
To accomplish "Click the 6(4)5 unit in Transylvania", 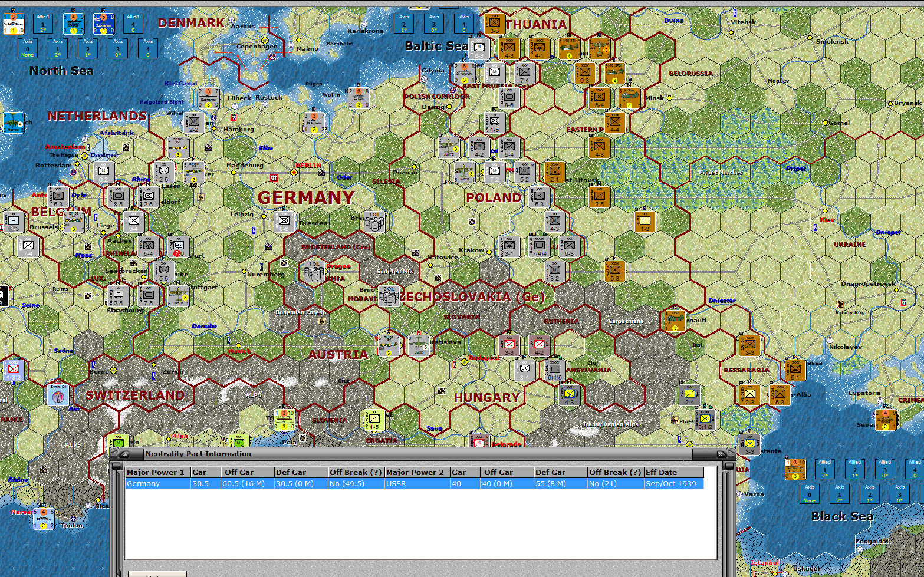I will click(554, 370).
